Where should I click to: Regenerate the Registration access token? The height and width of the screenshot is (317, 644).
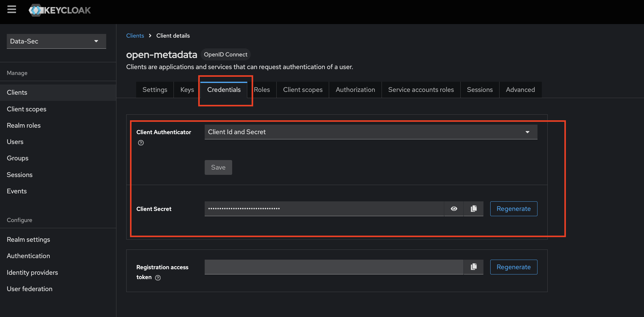(513, 267)
